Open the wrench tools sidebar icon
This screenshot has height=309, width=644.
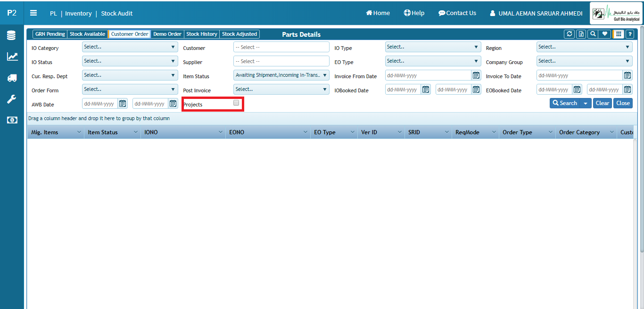pyautogui.click(x=12, y=99)
